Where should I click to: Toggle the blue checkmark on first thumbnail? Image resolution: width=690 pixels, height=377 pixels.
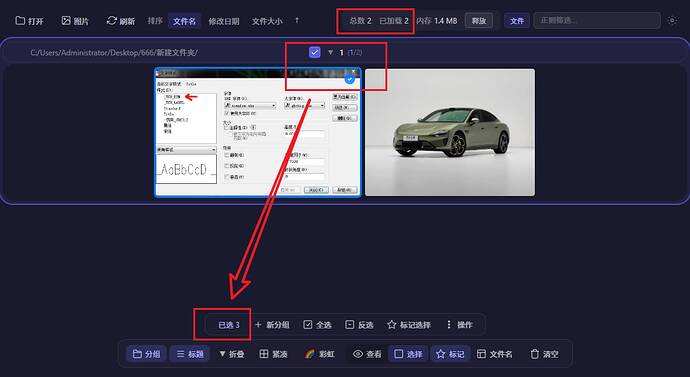350,79
